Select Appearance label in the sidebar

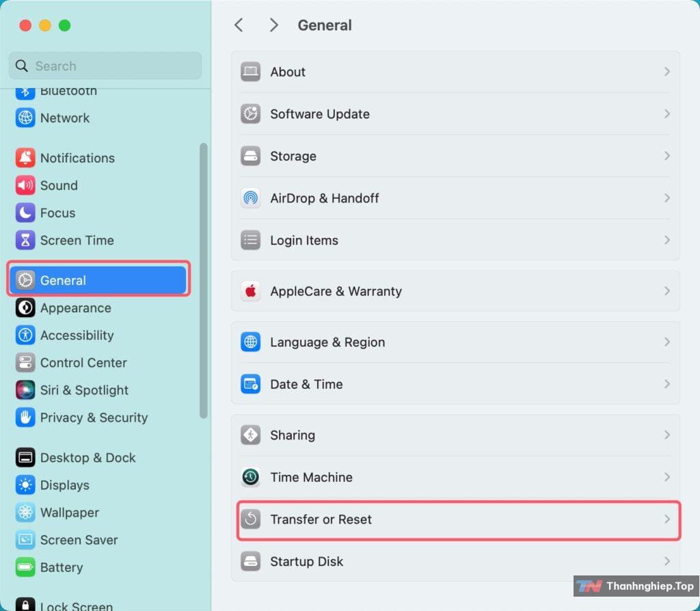tap(75, 308)
